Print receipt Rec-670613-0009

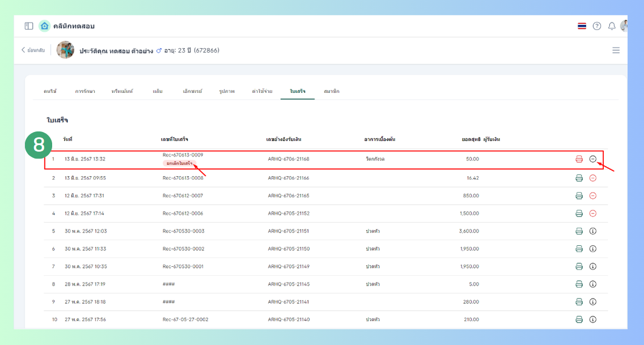coord(579,159)
